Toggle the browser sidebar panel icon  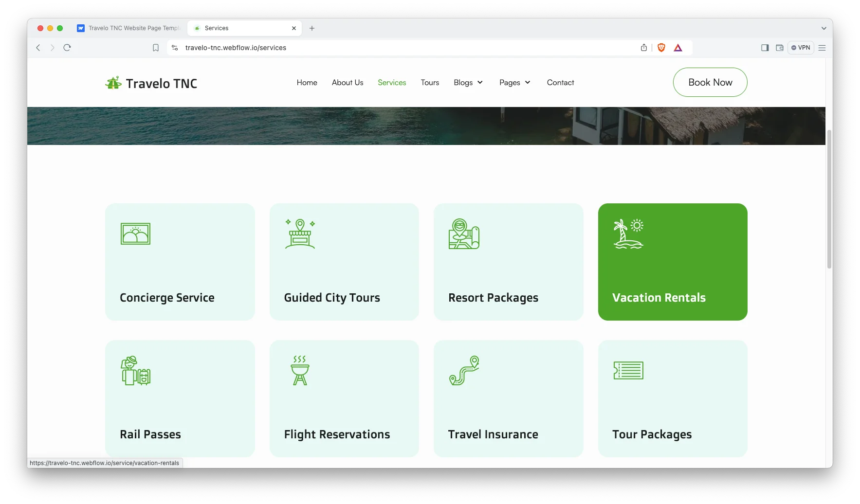765,48
